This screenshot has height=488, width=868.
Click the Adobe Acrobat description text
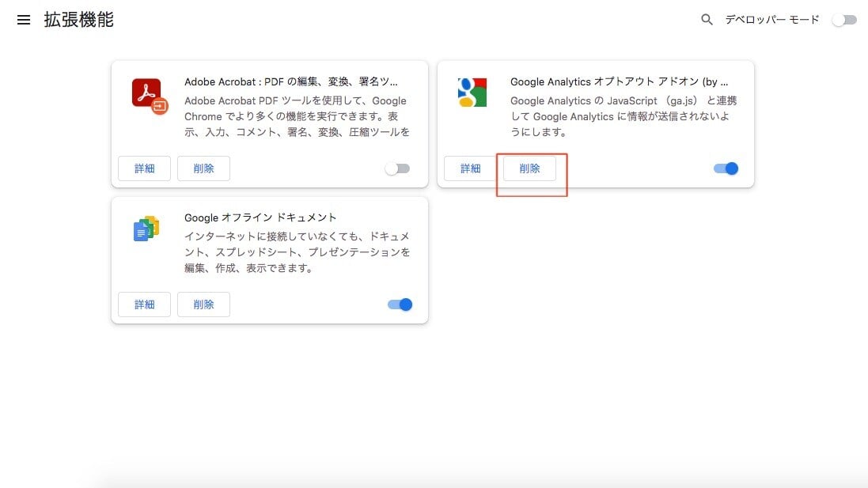(x=298, y=116)
